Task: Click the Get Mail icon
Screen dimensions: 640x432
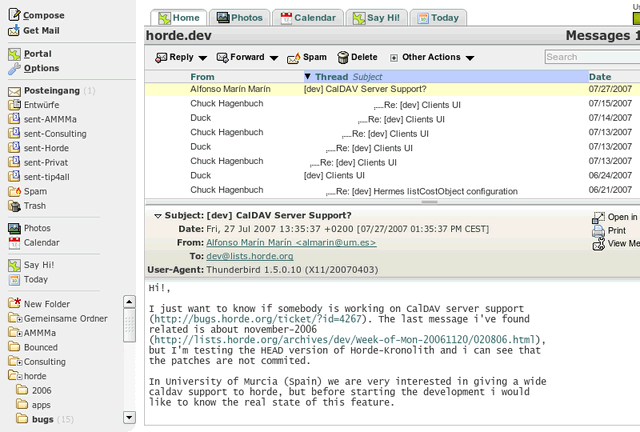Action: [14, 31]
